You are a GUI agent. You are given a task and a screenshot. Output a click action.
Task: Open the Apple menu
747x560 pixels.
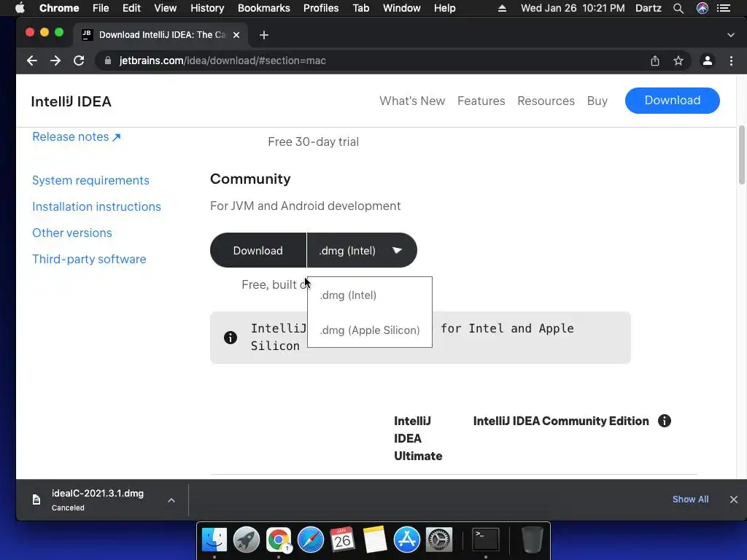pyautogui.click(x=20, y=8)
